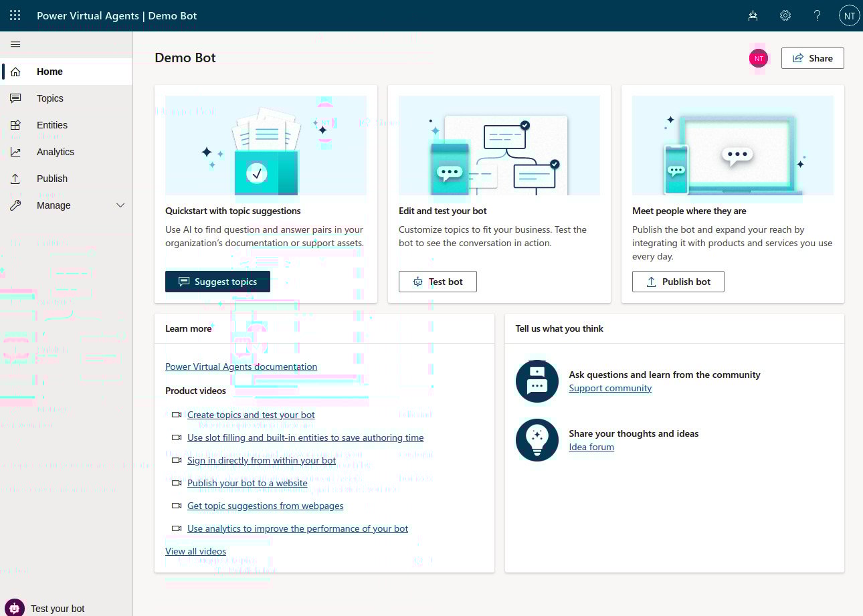Click the Home house icon
Image resolution: width=863 pixels, height=616 pixels.
15,72
